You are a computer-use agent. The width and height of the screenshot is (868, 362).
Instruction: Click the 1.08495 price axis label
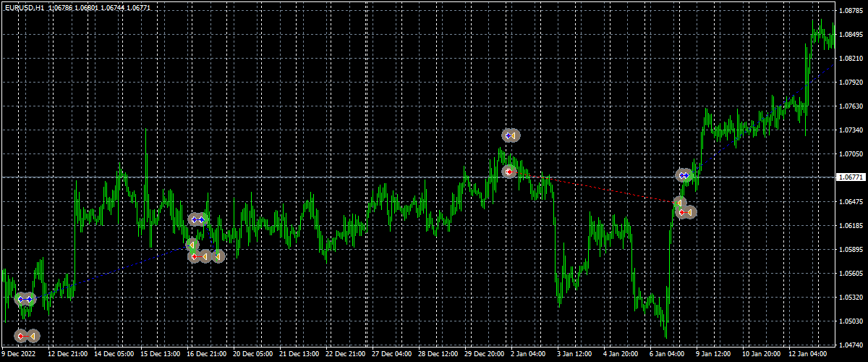click(851, 35)
